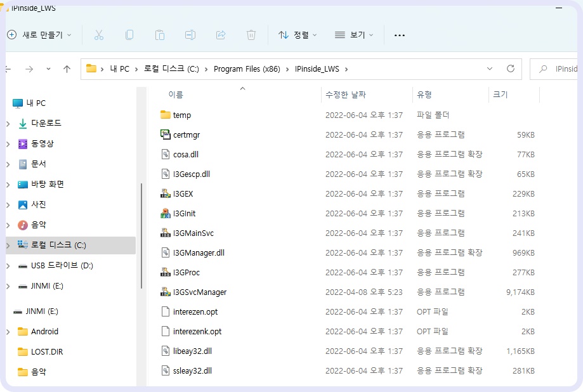Image resolution: width=583 pixels, height=392 pixels.
Task: Sort by the 이름 column header
Action: pos(176,95)
